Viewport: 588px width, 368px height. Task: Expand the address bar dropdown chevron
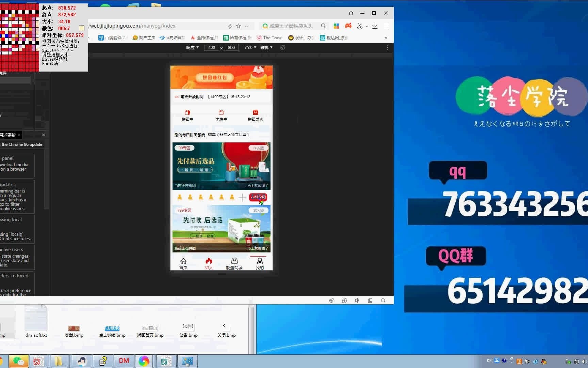click(x=247, y=26)
